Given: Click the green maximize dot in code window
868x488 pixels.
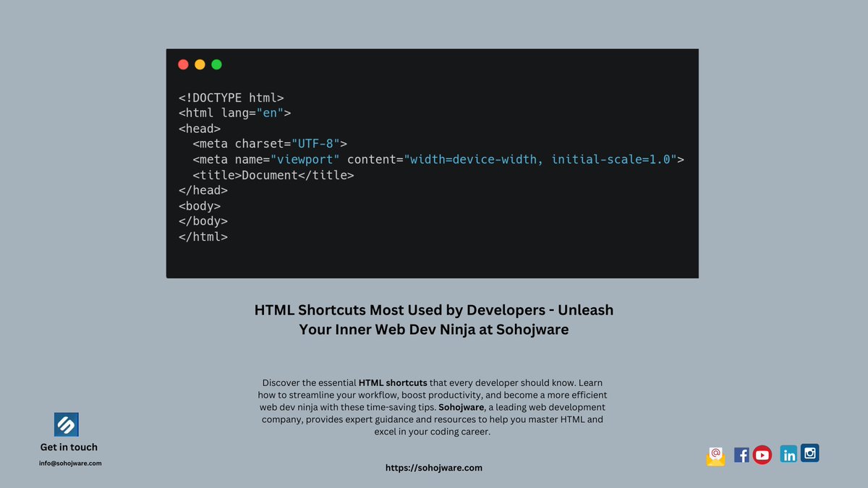Looking at the screenshot, I should [x=216, y=64].
